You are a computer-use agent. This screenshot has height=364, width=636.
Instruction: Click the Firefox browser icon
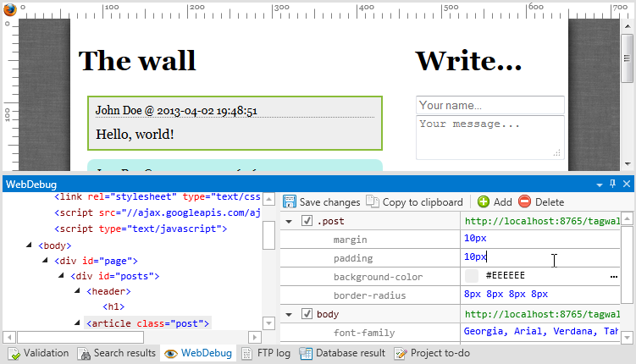[9, 9]
